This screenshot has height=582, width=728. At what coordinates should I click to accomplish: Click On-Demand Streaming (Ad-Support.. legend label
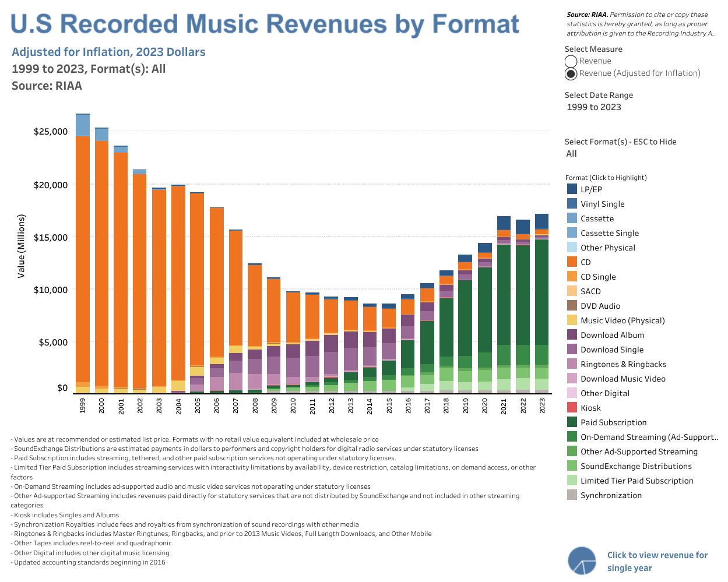pyautogui.click(x=649, y=437)
